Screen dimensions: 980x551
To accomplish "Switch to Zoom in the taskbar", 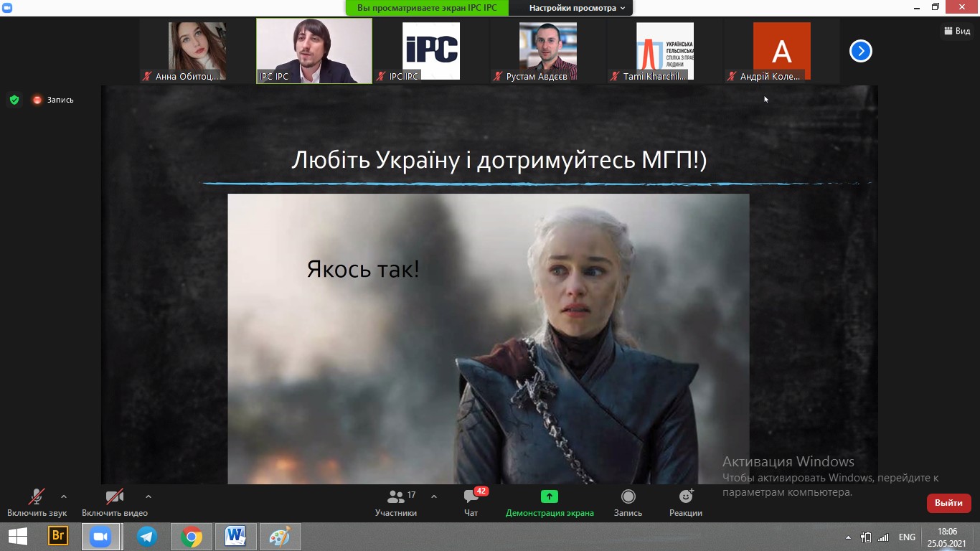I will [100, 536].
